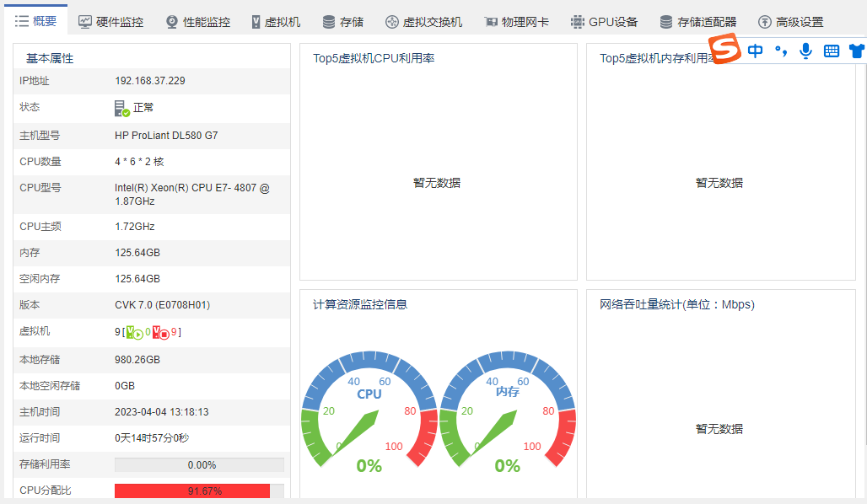Open the 存储 tab
This screenshot has height=504, width=867.
pyautogui.click(x=342, y=22)
